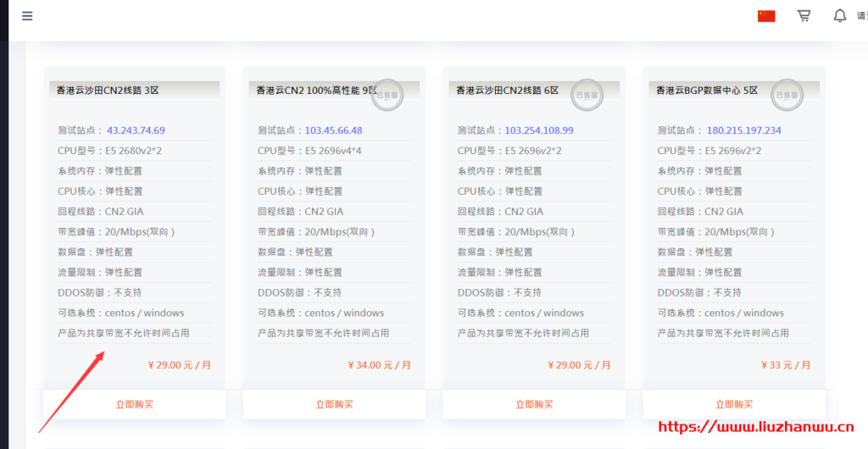The width and height of the screenshot is (868, 449).
Task: Click 立即购买 for 香港云CN2 100%高性能 9区
Action: tap(334, 404)
